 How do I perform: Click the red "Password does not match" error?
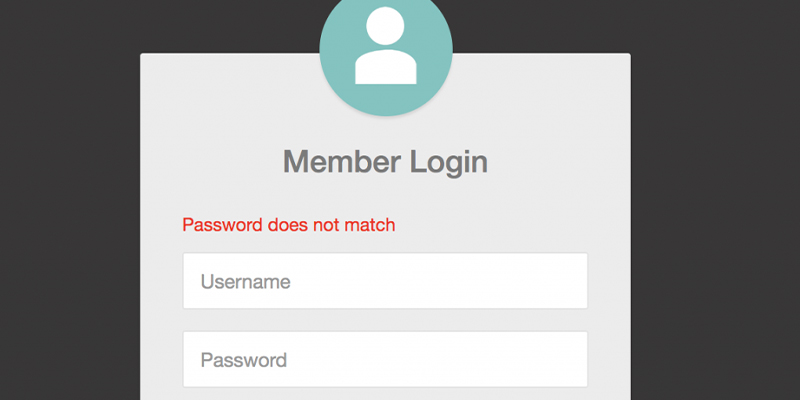click(289, 225)
